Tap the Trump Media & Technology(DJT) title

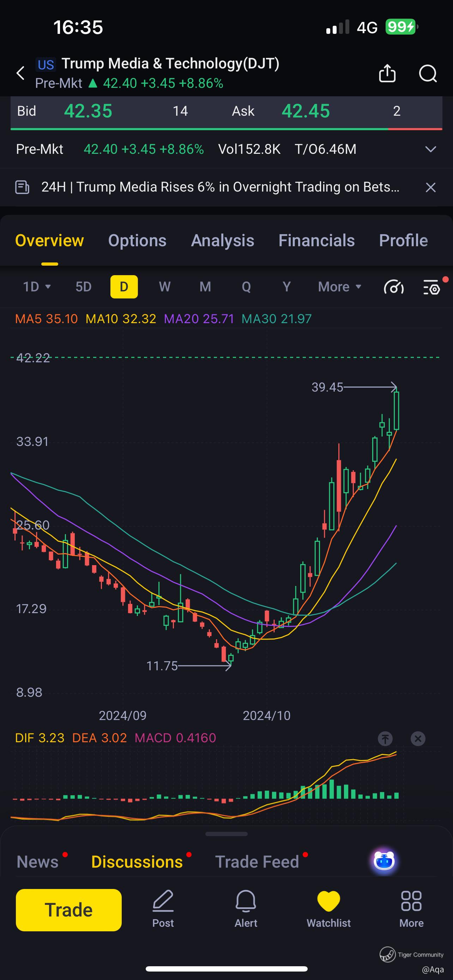[x=170, y=63]
